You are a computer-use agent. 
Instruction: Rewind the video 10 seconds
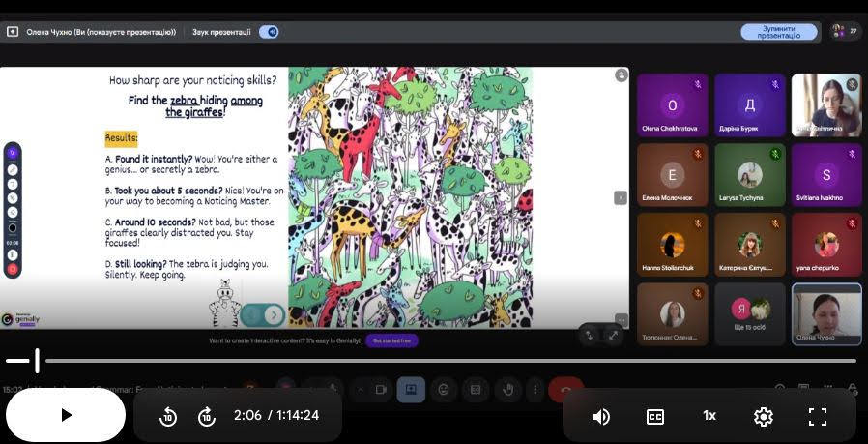(168, 416)
